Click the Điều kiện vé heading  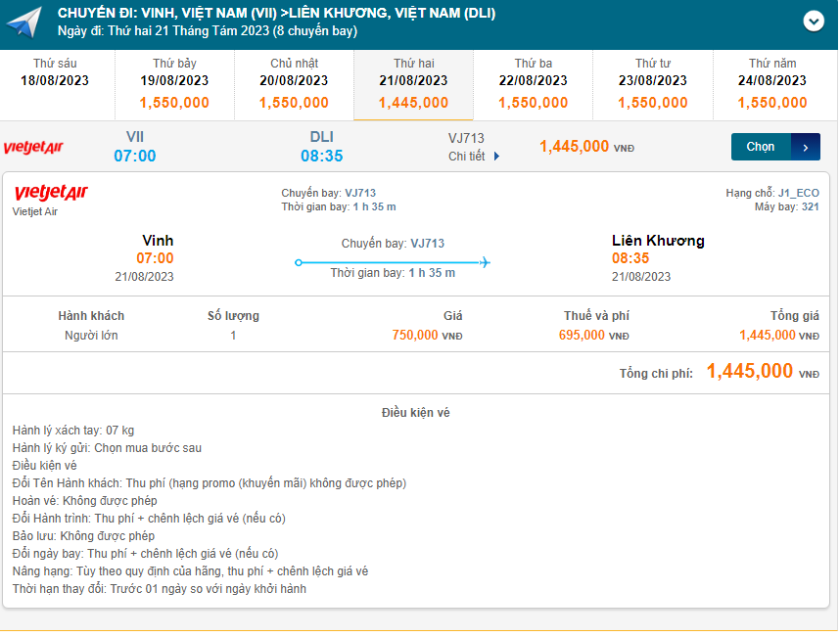[416, 413]
